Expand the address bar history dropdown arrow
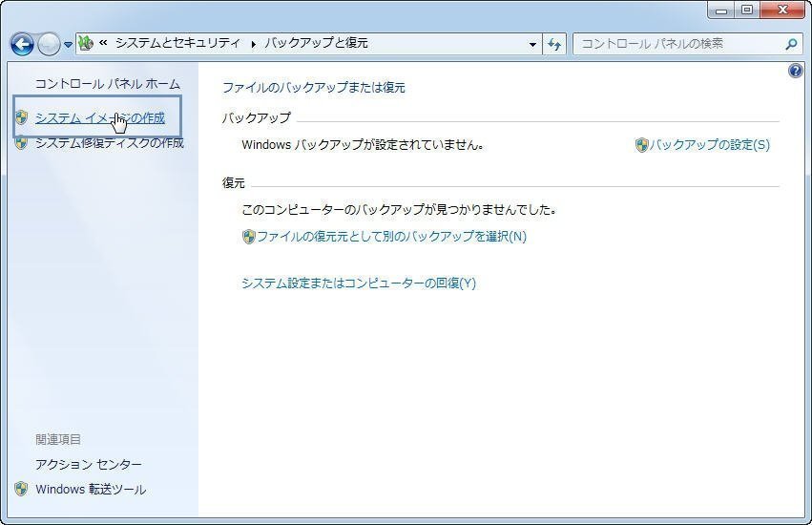Image resolution: width=812 pixels, height=525 pixels. (532, 45)
